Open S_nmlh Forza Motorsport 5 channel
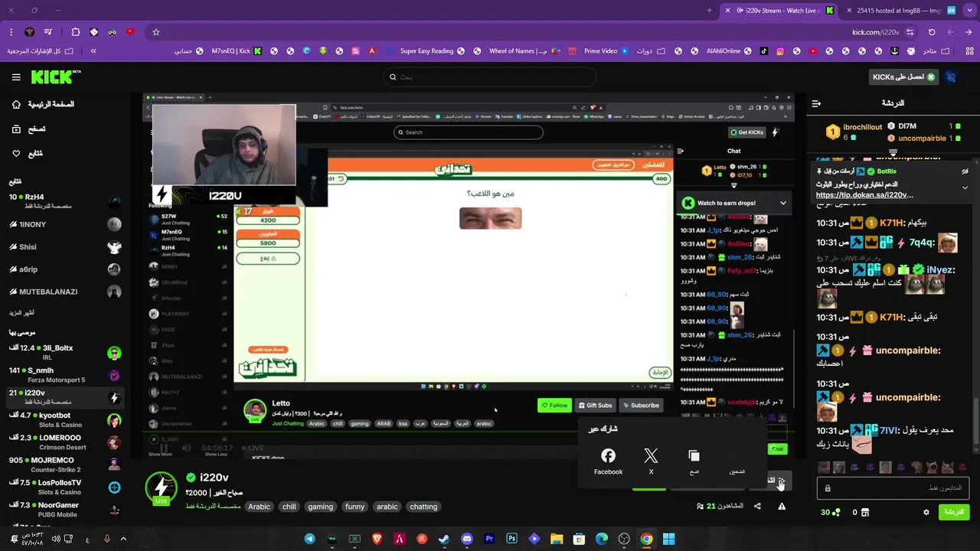The width and height of the screenshot is (980, 551). point(65,375)
